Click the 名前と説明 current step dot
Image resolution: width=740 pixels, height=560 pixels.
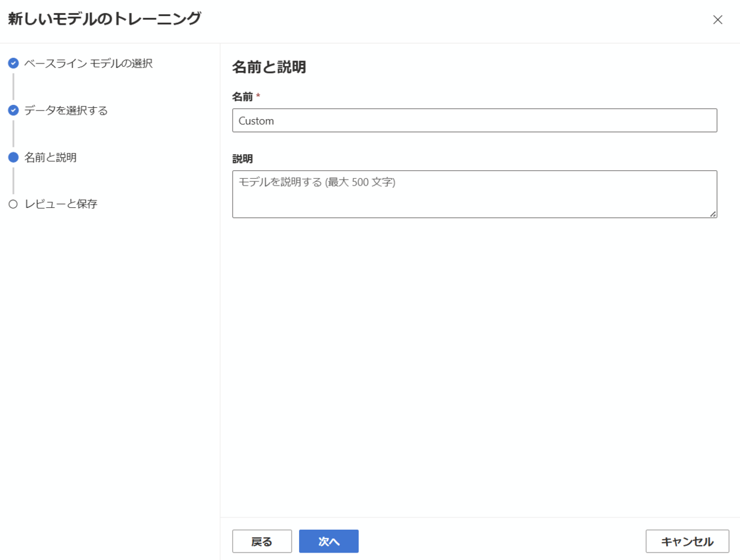click(13, 157)
